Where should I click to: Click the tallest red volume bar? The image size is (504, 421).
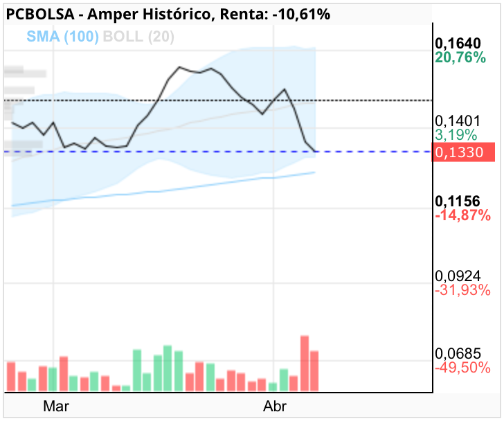tap(305, 364)
